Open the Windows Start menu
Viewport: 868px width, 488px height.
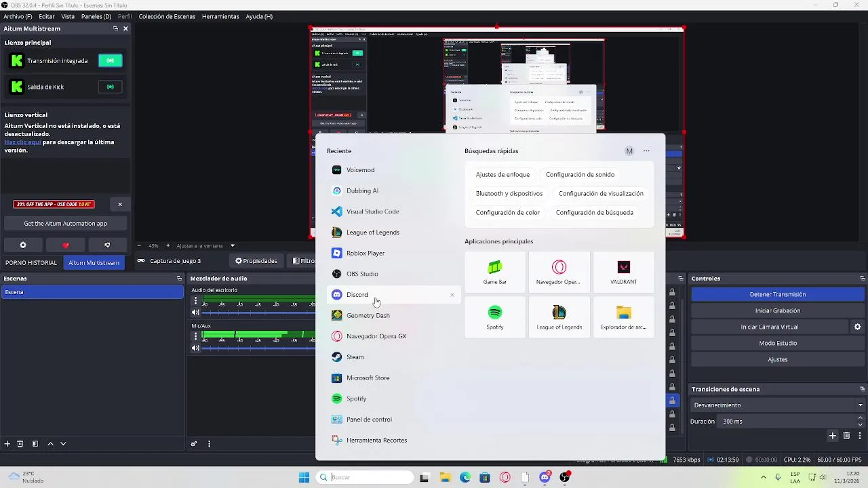[304, 477]
